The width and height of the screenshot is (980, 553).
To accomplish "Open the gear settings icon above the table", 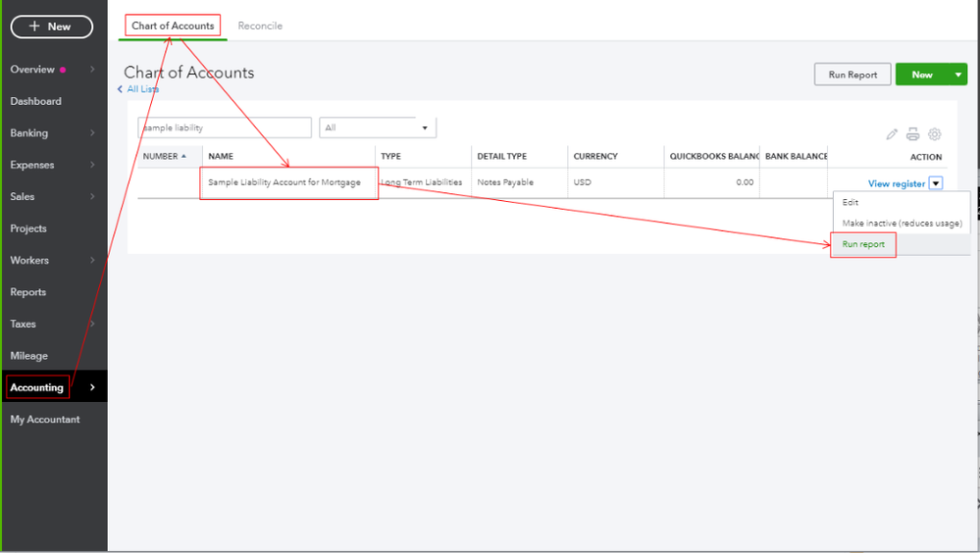I will coord(934,133).
